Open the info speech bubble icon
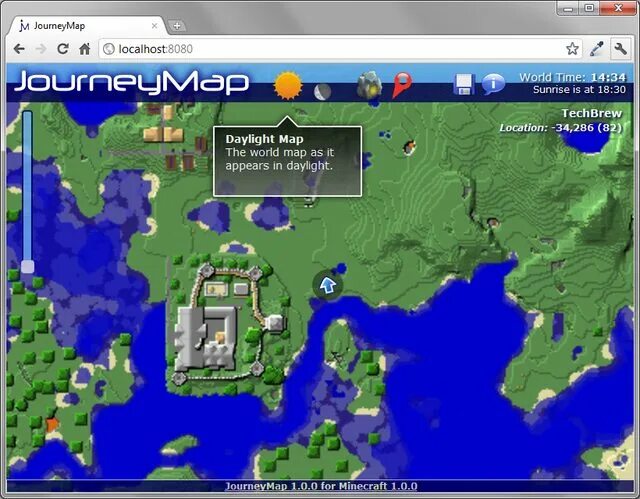The height and width of the screenshot is (499, 640). pyautogui.click(x=493, y=84)
